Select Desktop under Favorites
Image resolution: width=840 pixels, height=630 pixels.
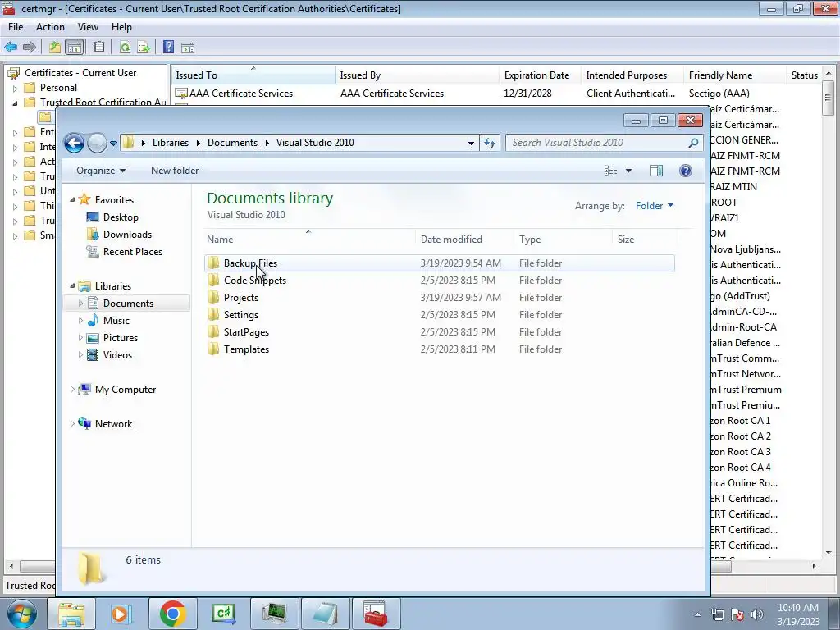point(121,217)
